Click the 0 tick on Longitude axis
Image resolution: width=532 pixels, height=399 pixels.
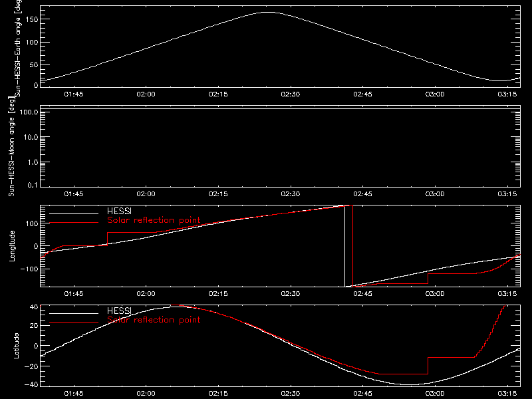click(x=37, y=246)
